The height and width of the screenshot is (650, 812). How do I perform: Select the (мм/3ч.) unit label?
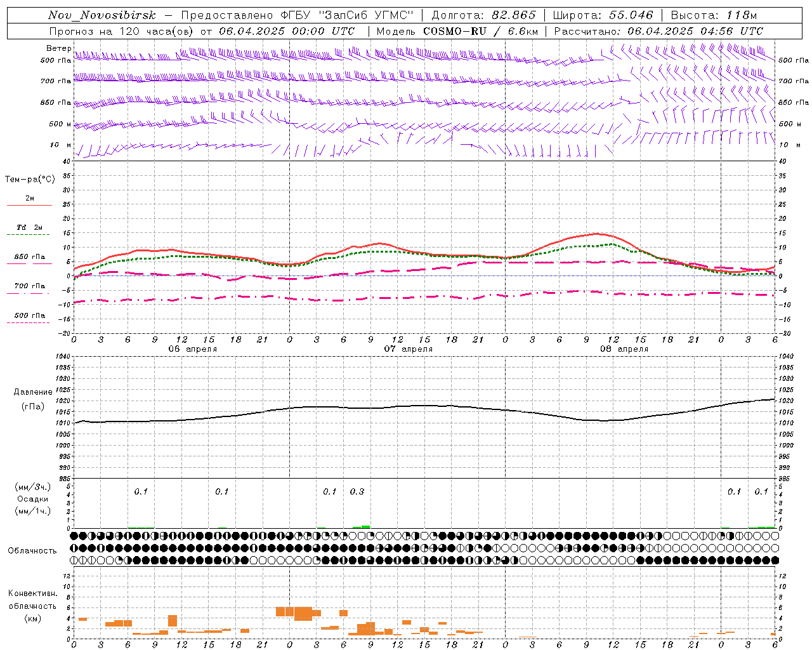33,487
